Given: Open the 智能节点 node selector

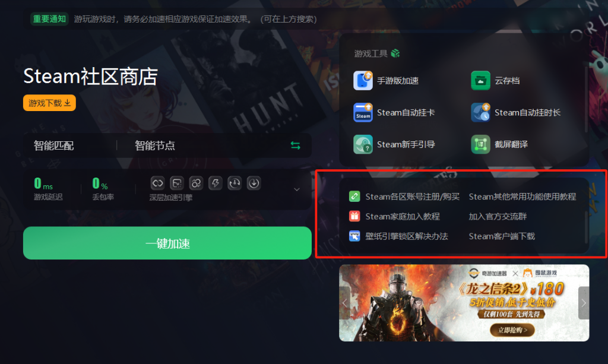Looking at the screenshot, I should [155, 145].
